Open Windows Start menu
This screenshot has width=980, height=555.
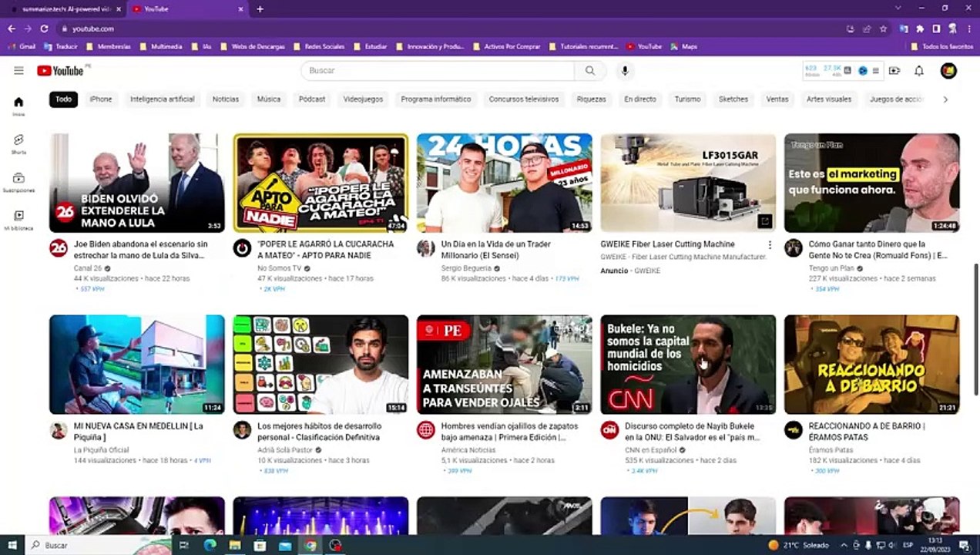point(12,545)
